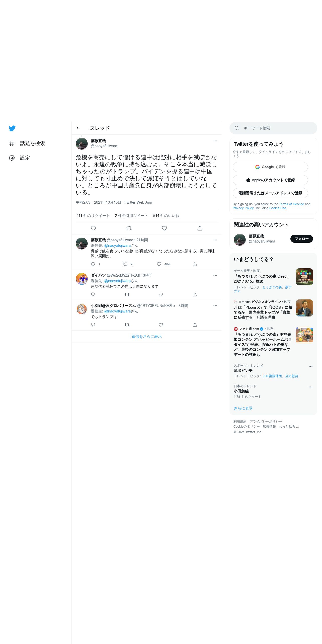Share 小次郎@反グロバリーズム's reply
This screenshot has width=322, height=644.
[195, 325]
